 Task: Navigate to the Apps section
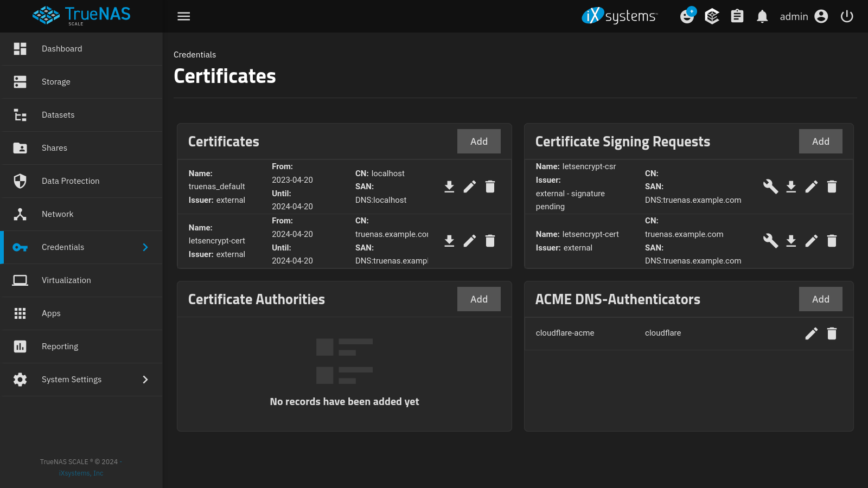point(51,313)
